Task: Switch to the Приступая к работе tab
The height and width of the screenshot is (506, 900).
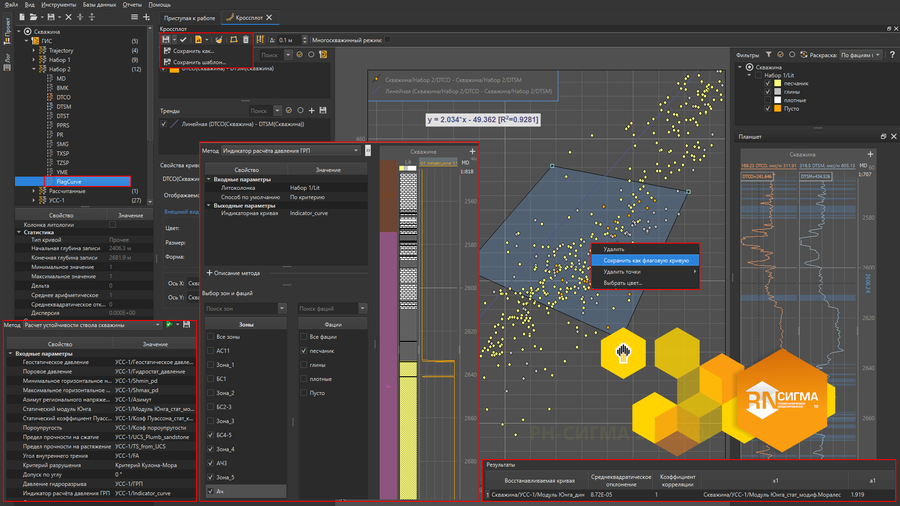Action: pyautogui.click(x=189, y=18)
